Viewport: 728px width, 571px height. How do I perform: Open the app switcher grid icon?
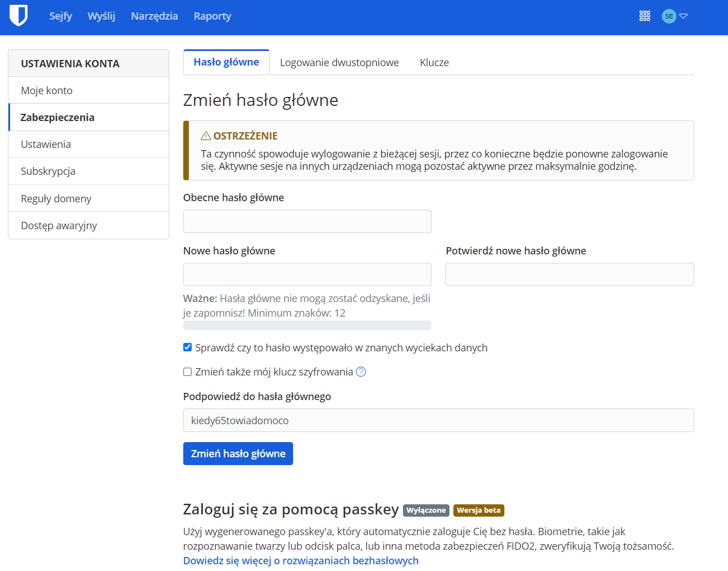[x=644, y=16]
